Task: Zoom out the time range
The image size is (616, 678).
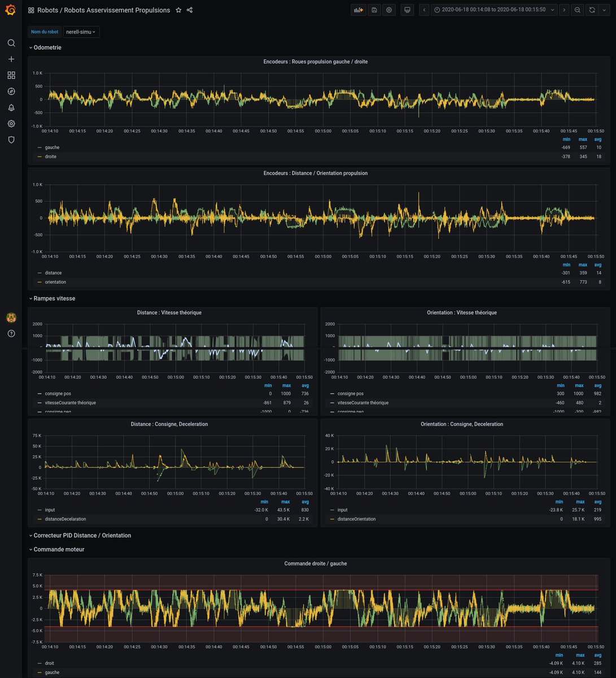Action: [x=577, y=10]
